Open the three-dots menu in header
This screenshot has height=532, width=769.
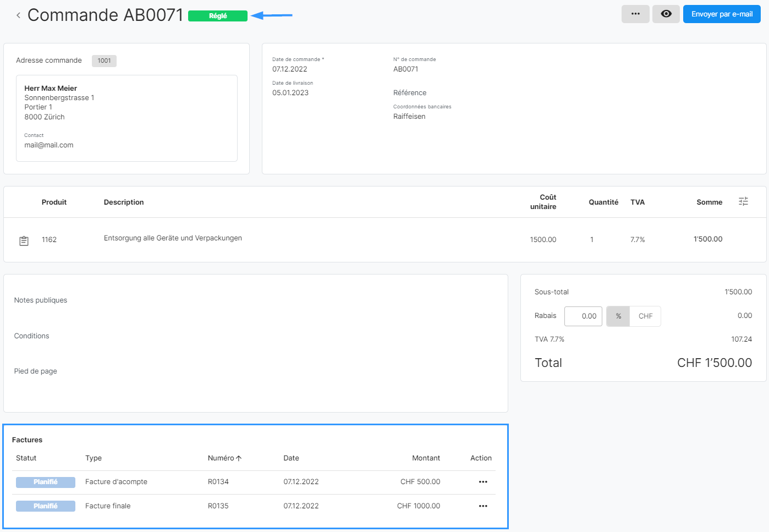pyautogui.click(x=635, y=14)
